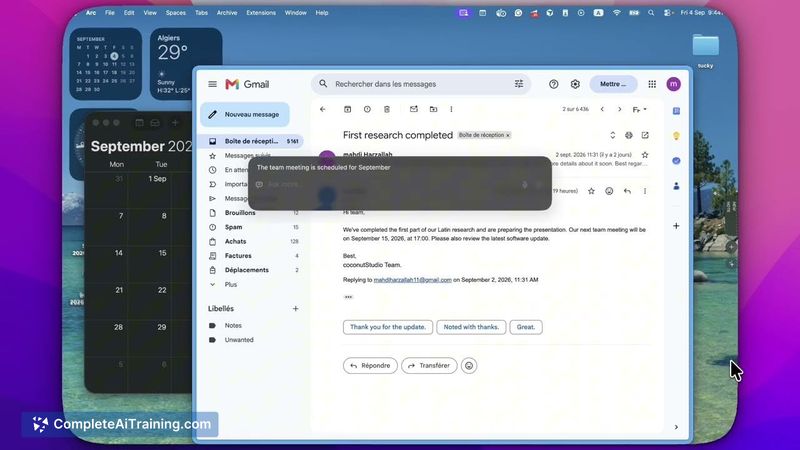Screen dimensions: 800x450
Task: Delete this email using the trash icon
Action: pos(387,109)
